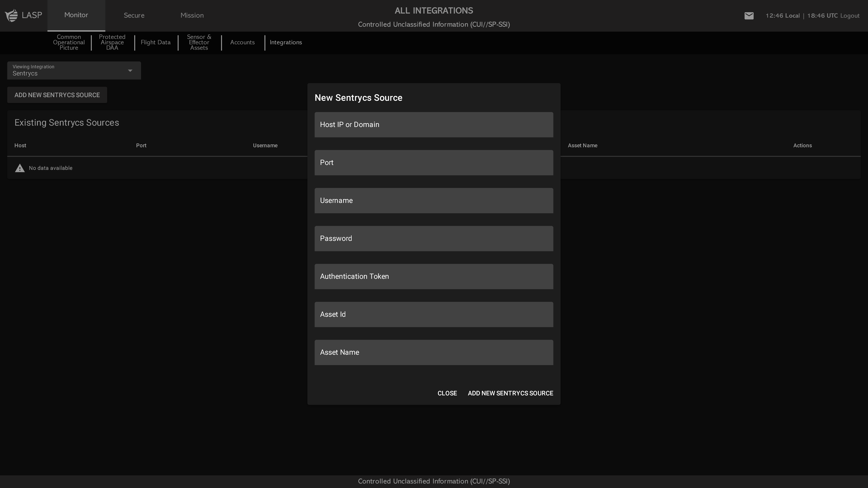Image resolution: width=868 pixels, height=488 pixels.
Task: Click the Username column header
Action: click(265, 145)
